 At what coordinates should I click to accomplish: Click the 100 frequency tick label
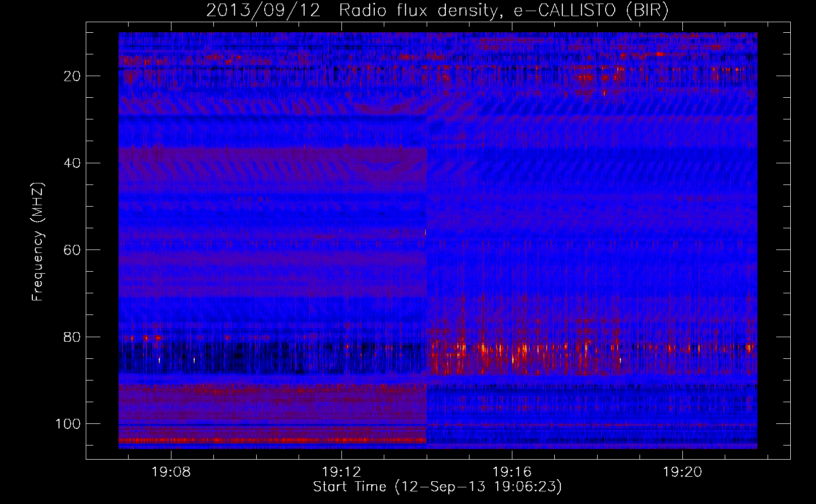click(x=68, y=424)
